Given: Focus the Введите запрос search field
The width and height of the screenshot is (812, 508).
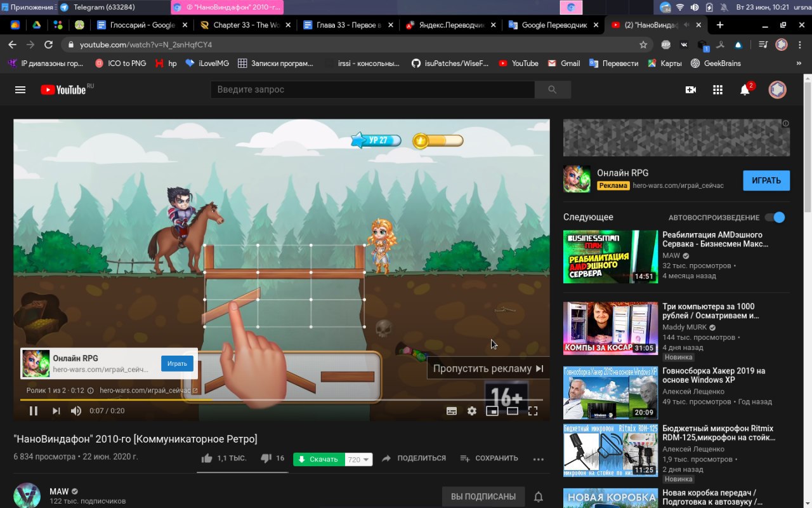Looking at the screenshot, I should (372, 90).
